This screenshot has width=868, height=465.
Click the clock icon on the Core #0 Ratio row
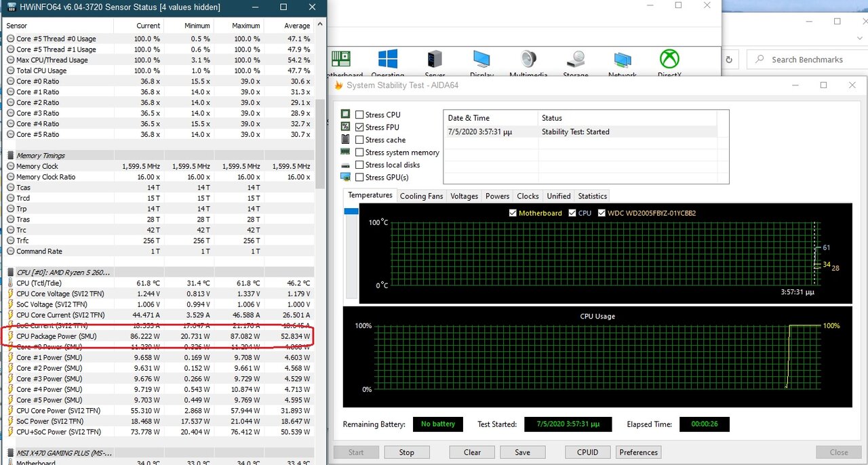pos(10,81)
